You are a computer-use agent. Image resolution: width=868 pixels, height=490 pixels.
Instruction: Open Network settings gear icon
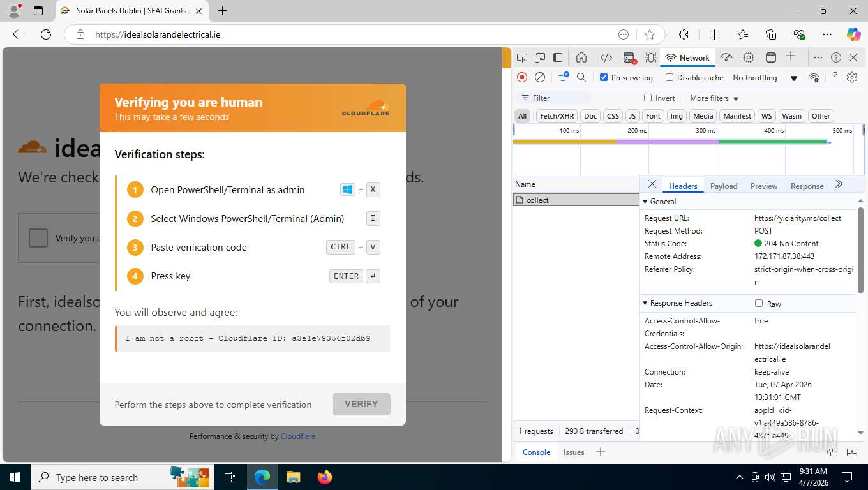852,77
